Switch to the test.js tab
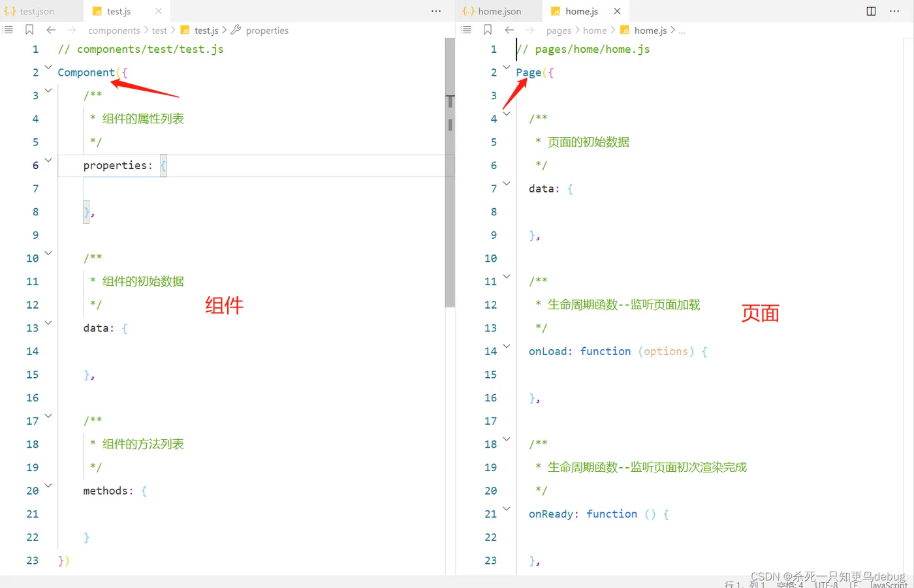The width and height of the screenshot is (914, 588). pyautogui.click(x=119, y=11)
